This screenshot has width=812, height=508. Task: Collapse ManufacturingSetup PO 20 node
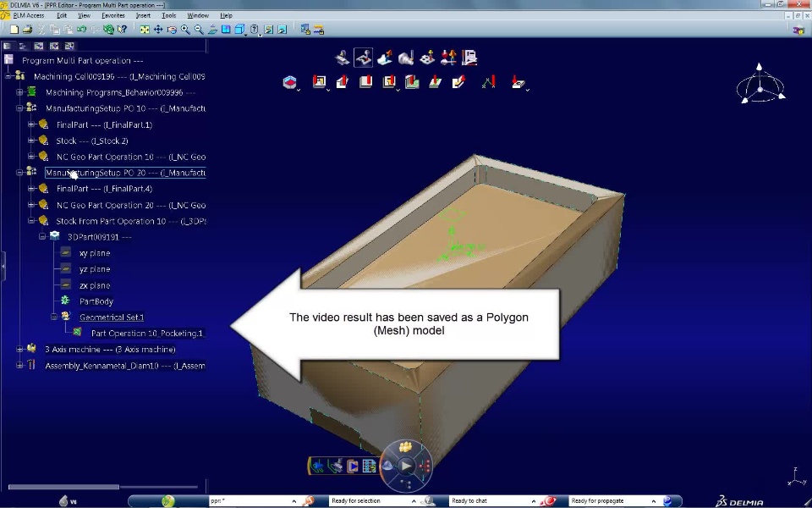tap(19, 173)
